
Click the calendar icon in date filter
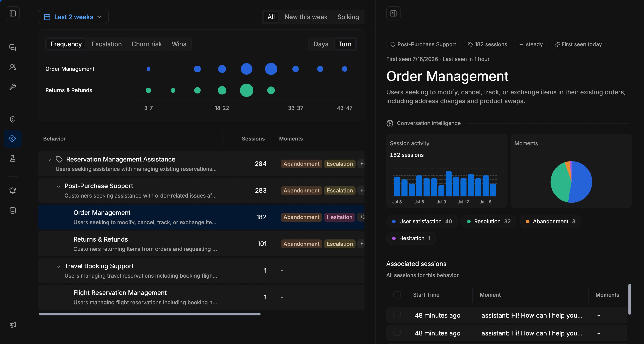[x=47, y=17]
